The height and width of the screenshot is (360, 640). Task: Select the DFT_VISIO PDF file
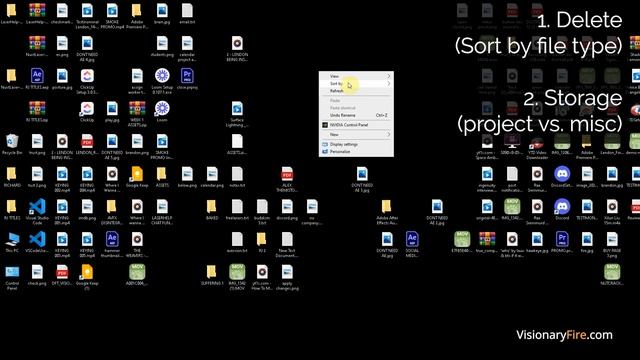click(x=62, y=276)
